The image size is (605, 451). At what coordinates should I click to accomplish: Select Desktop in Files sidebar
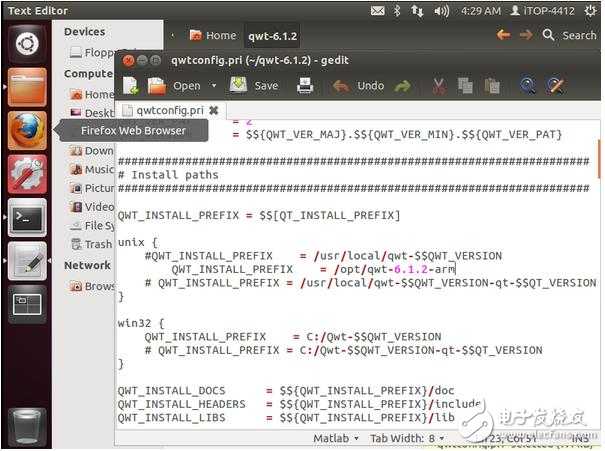(92, 113)
